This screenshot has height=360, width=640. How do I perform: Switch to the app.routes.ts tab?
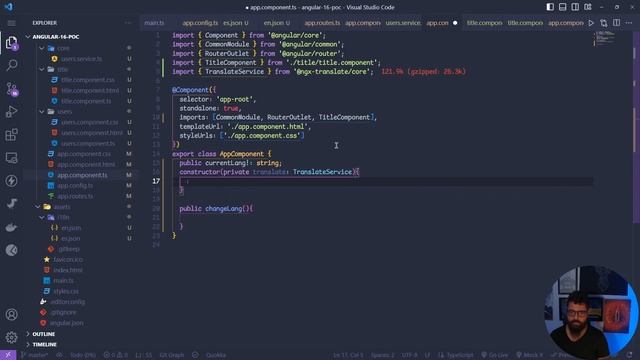pos(322,23)
